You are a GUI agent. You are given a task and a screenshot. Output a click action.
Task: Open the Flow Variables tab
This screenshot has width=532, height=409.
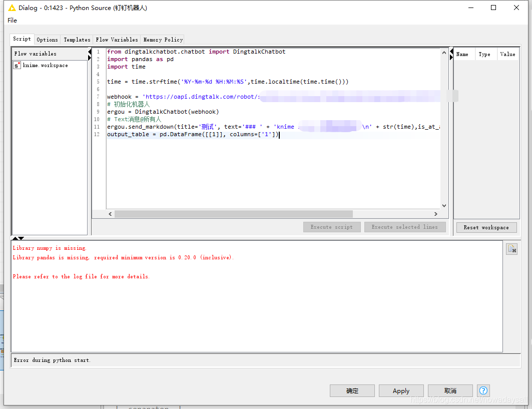coord(117,40)
